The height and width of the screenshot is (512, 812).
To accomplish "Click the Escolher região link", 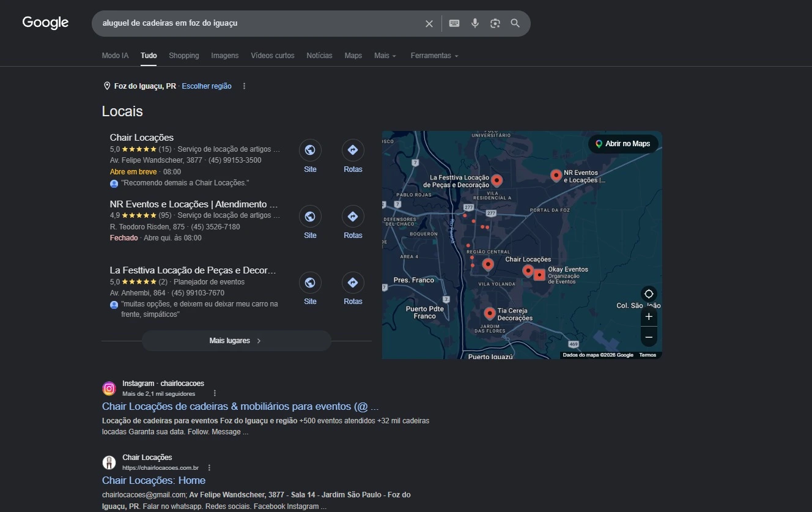I will click(x=207, y=86).
